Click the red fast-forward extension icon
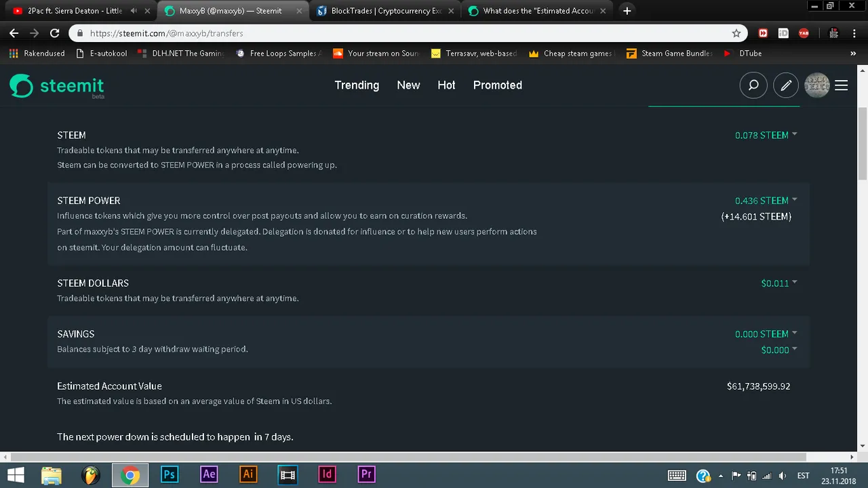 point(763,33)
